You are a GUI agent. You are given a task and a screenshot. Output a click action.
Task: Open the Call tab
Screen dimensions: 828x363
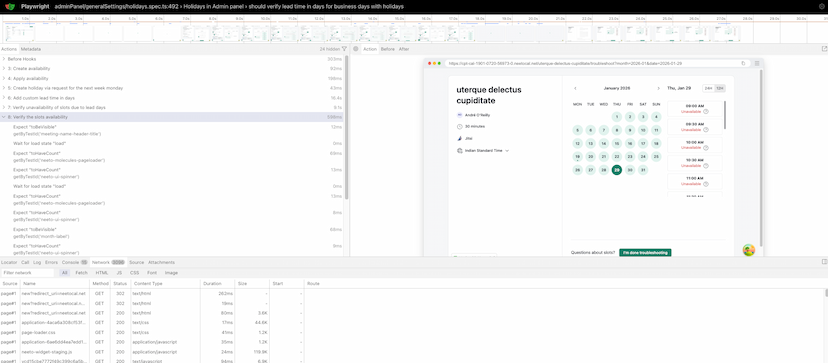pyautogui.click(x=25, y=262)
